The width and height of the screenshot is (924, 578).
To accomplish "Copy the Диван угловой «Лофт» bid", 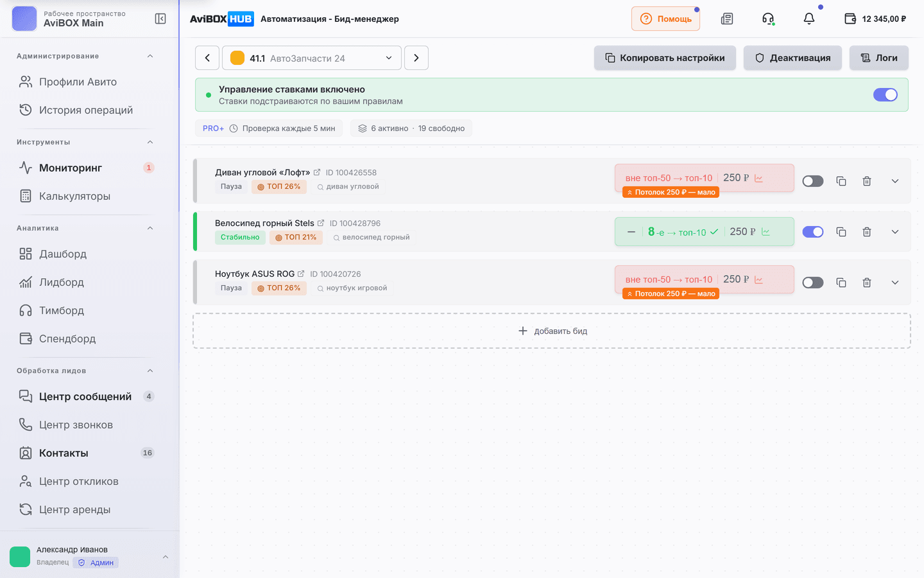I will (841, 181).
